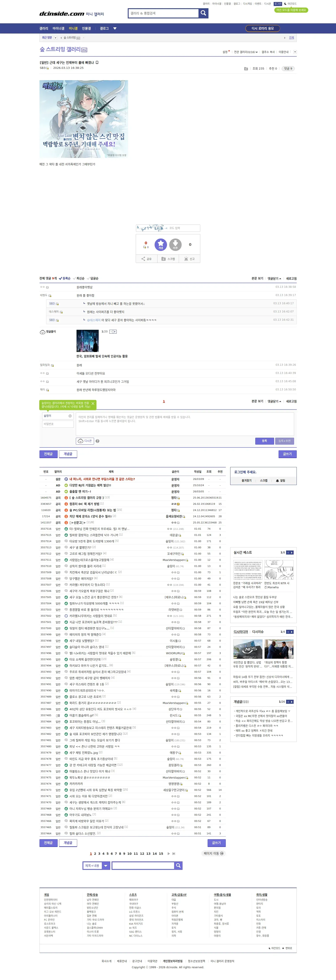
Task: Select 답글순 comment sort option
Action: tap(92, 278)
